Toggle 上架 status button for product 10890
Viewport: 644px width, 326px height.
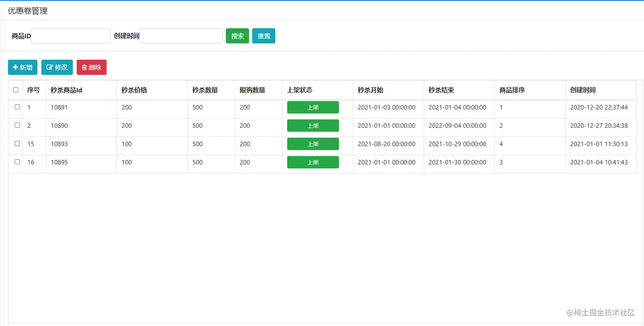[313, 126]
